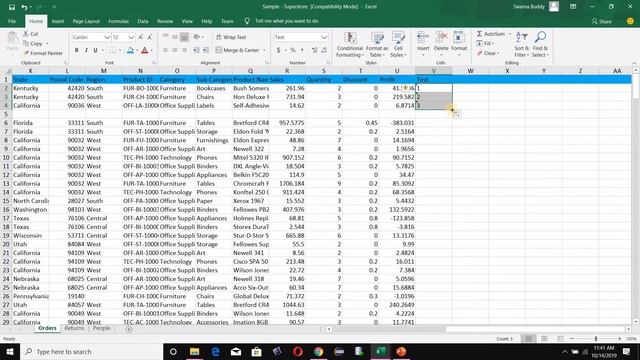The image size is (640, 360).
Task: Open Conditional Formatting menu
Action: [x=350, y=44]
